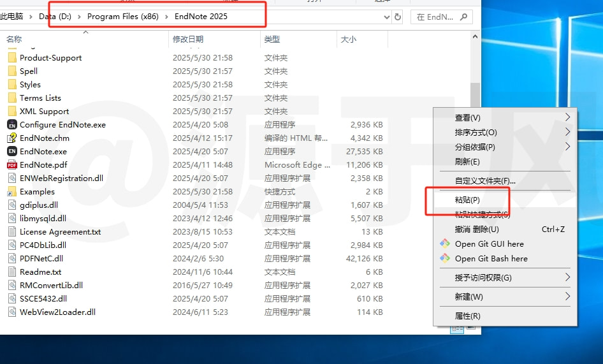
Task: Choose 粘贴快捷方式(S) from the context menu
Action: (x=505, y=214)
